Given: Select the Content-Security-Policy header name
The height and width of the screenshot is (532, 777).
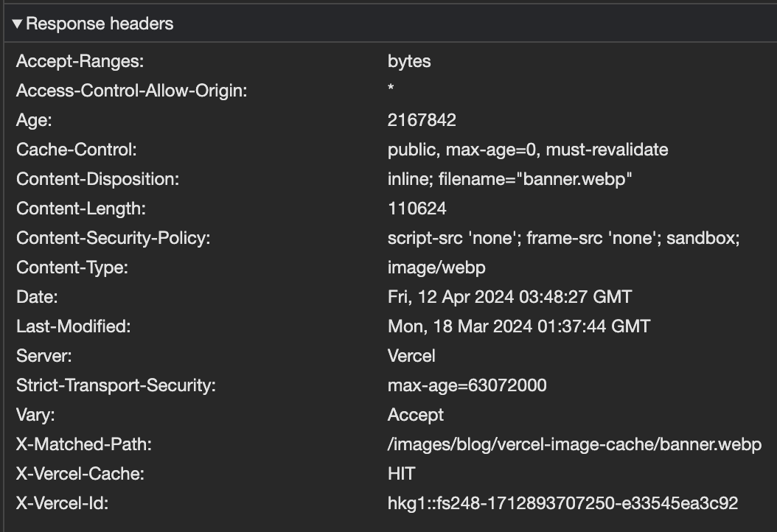Looking at the screenshot, I should (x=113, y=238).
